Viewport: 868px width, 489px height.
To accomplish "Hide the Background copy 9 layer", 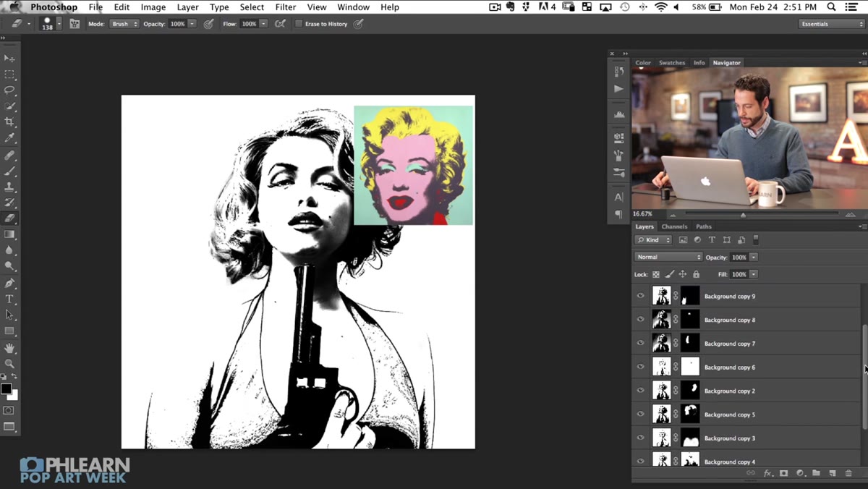I will coord(640,296).
